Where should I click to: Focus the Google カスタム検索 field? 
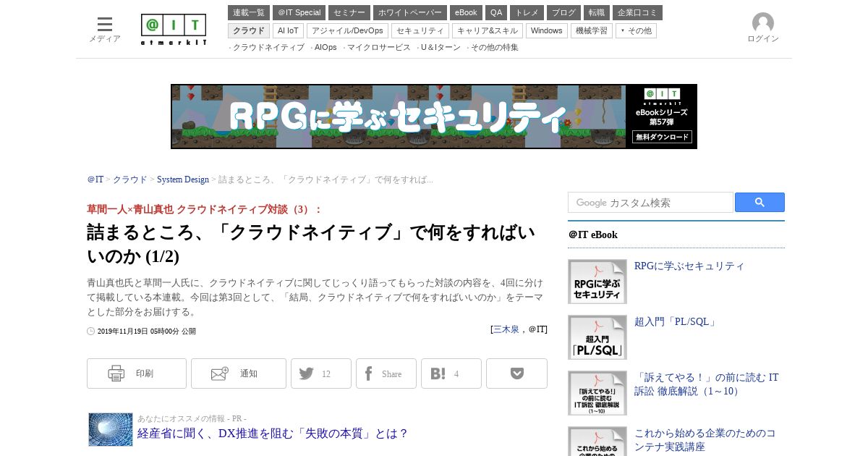point(650,203)
